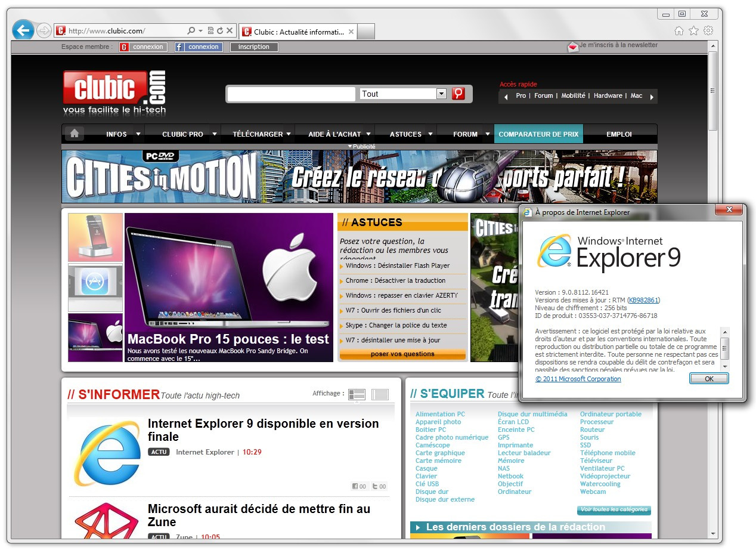Click the Stop (×) icon in the address bar
The width and height of the screenshot is (756, 550).
point(229,30)
